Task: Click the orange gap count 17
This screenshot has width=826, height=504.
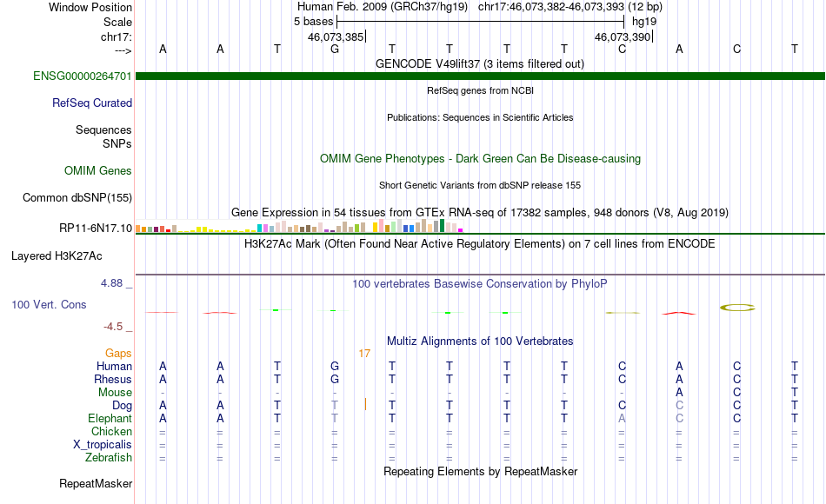Action: [x=364, y=354]
